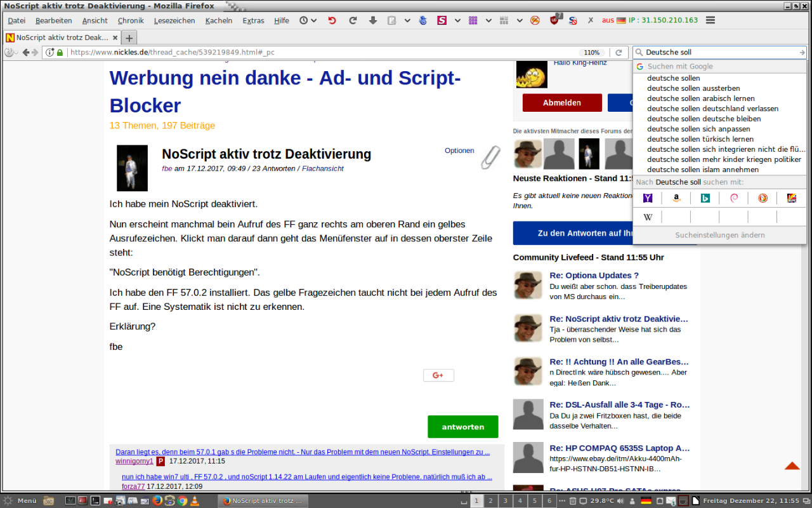Viewport: 812px width, 508px height.
Task: Select suggestion 'deutsche sollen sich anpassen'
Action: pyautogui.click(x=720, y=129)
